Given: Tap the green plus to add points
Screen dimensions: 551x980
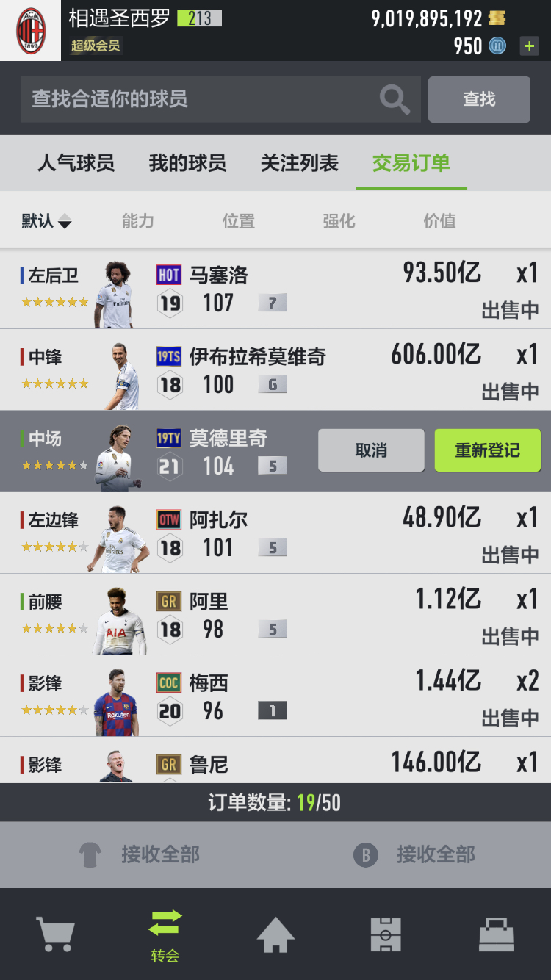Looking at the screenshot, I should [529, 46].
